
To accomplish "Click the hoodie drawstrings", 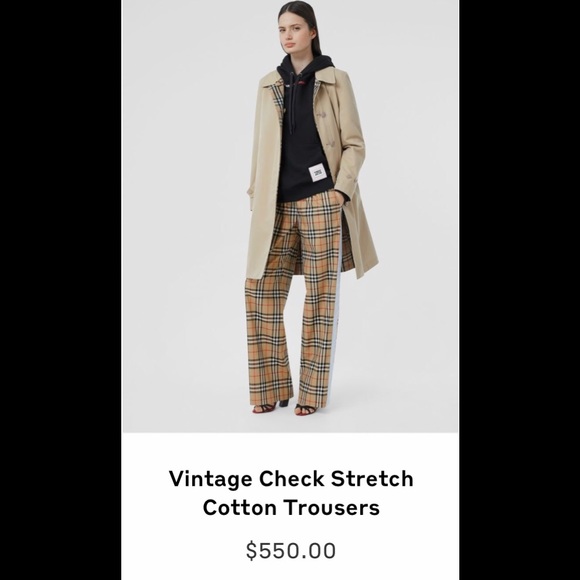I will (294, 105).
